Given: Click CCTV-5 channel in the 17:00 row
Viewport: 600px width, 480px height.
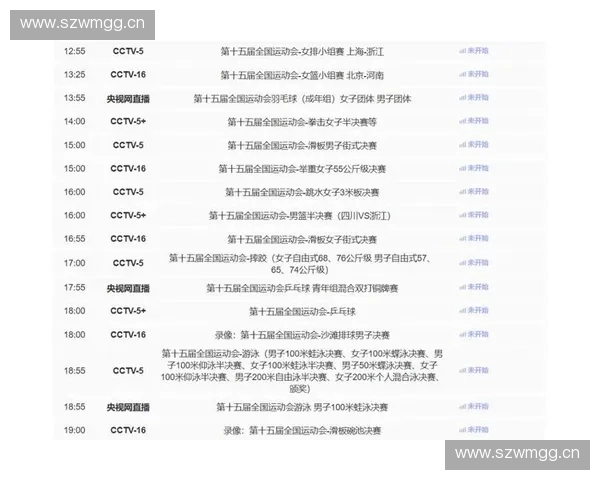Looking at the screenshot, I should point(128,263).
